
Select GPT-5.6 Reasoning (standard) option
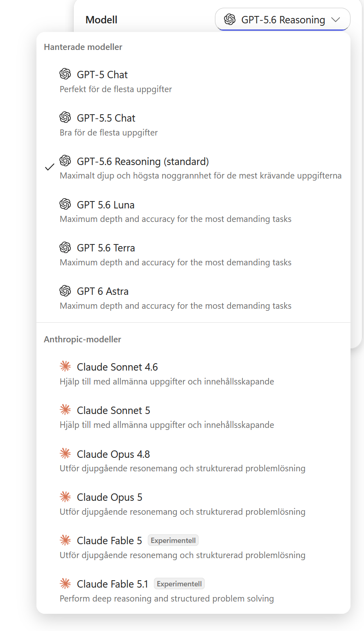(x=193, y=168)
